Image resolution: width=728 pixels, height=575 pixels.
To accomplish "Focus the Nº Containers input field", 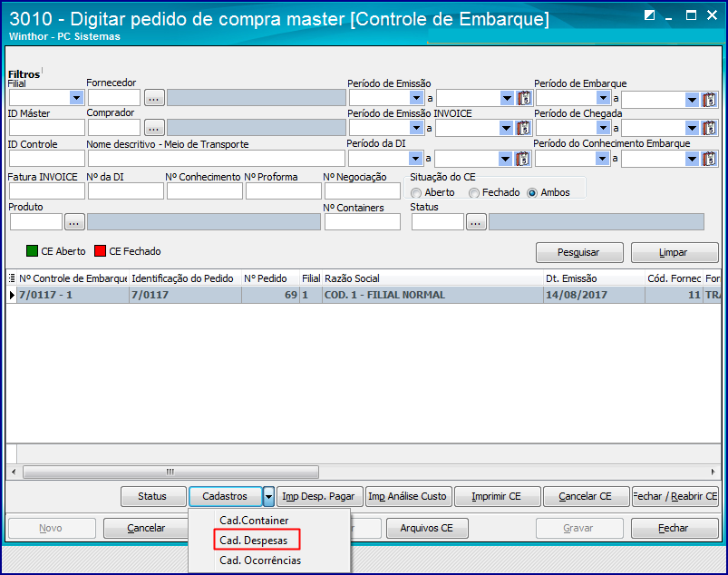I will [x=363, y=222].
